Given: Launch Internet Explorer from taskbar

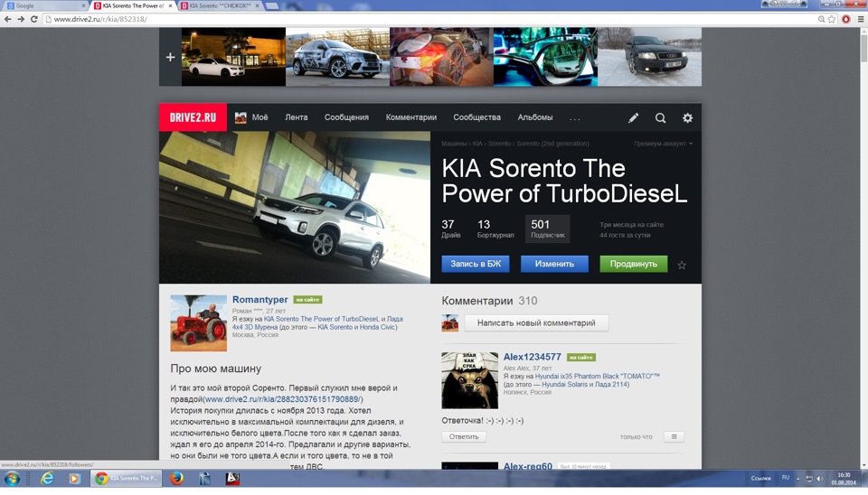Looking at the screenshot, I should point(47,479).
